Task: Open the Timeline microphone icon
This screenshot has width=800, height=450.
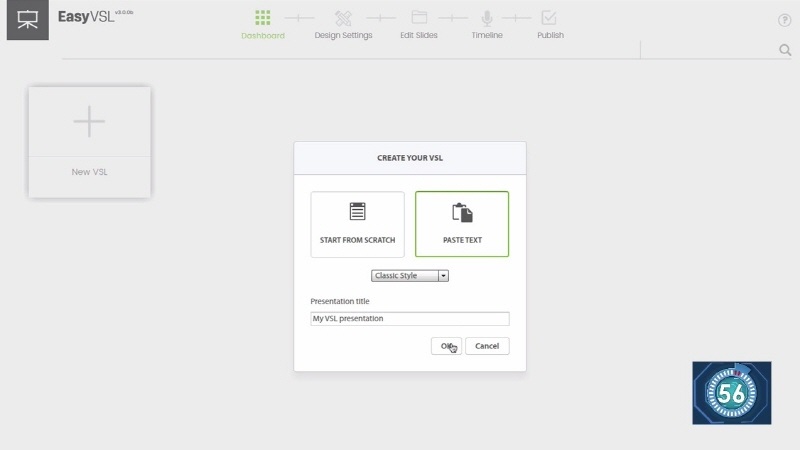Action: (x=487, y=18)
